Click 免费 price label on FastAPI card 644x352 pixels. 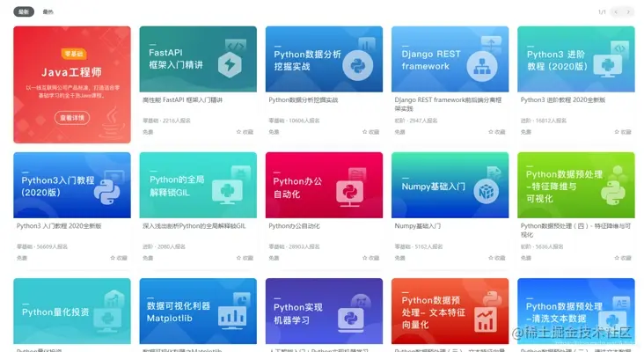(148, 132)
